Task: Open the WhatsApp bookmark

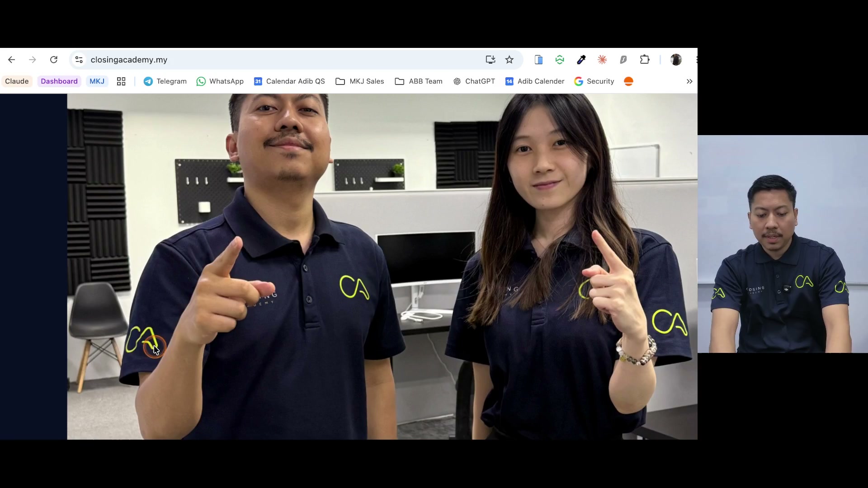Action: click(220, 81)
